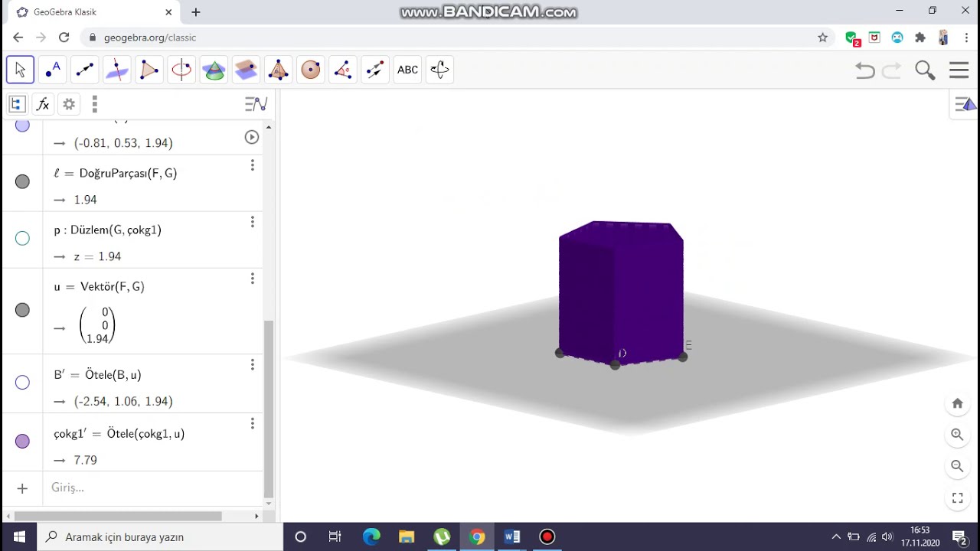Viewport: 980px width, 551px height.
Task: Open the GeoGebra search magnifier
Action: pyautogui.click(x=925, y=70)
